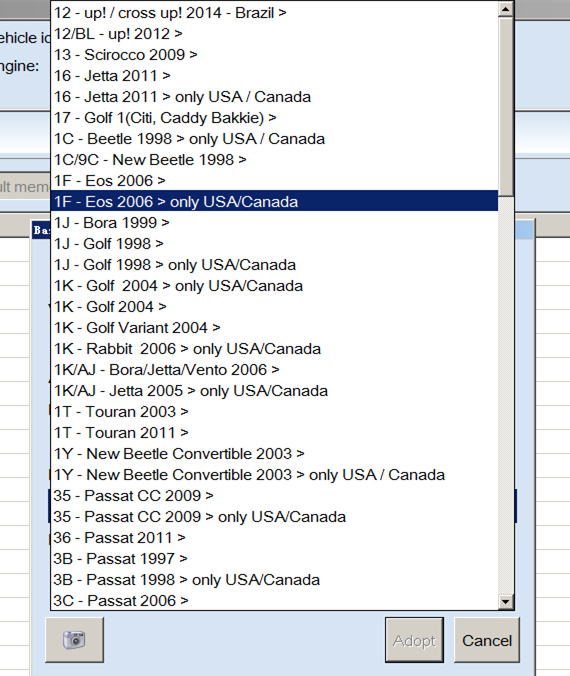This screenshot has width=570, height=676.
Task: Select '12/BL - up! 2012 >' entry
Action: click(274, 34)
